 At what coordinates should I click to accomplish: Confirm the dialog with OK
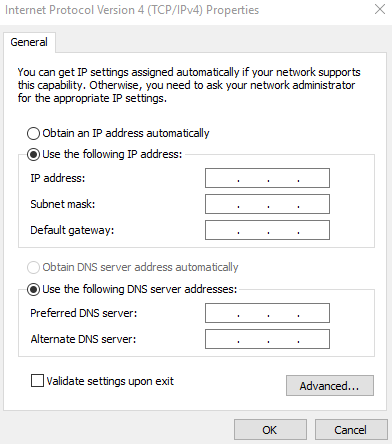[270, 430]
